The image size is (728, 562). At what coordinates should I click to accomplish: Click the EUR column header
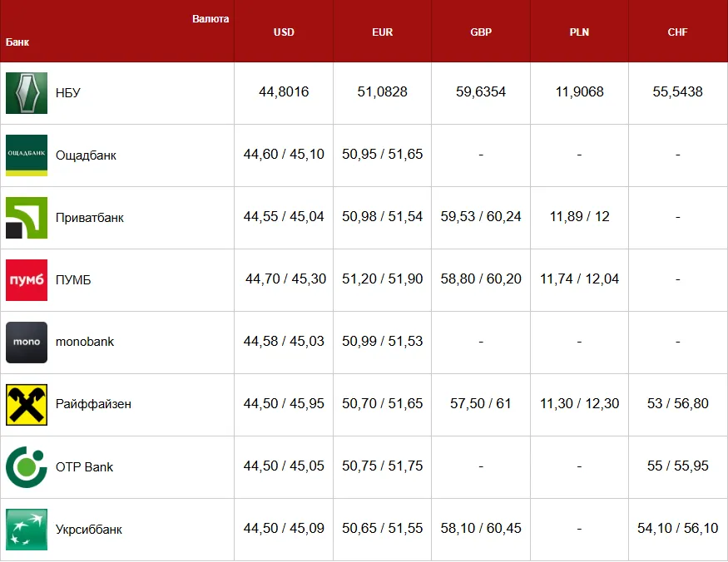point(382,32)
